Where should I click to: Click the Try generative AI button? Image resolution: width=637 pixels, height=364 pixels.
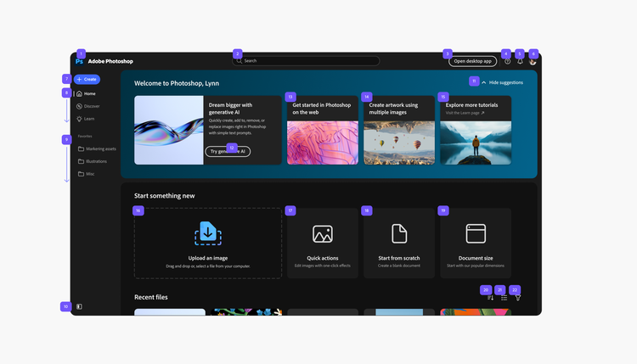point(228,151)
